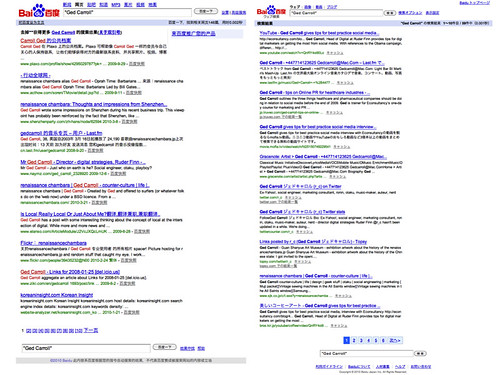Open 'Links posted by r_c (Ged Carroll) - Topsy' result
This screenshot has width=500, height=375.
313,242
